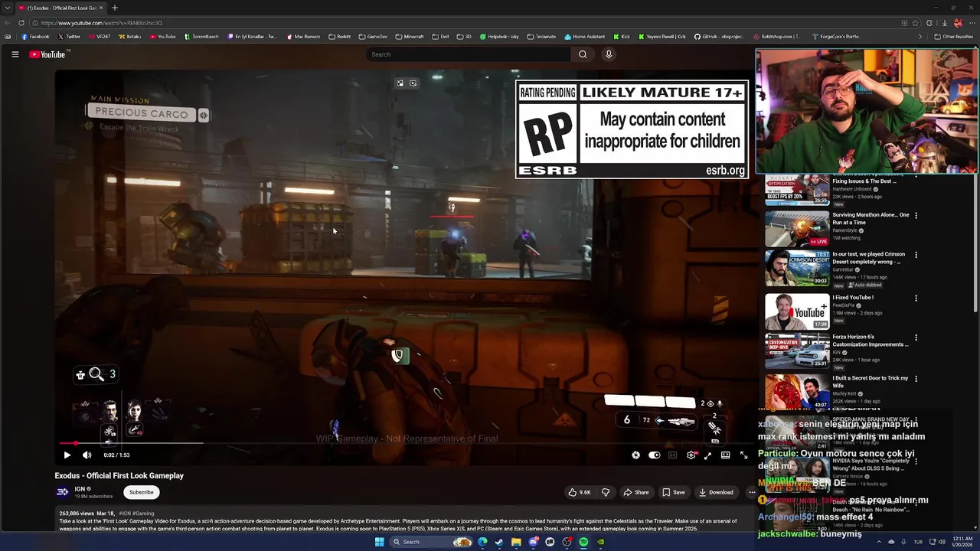Open the Home Assistant bookmark
Viewport: 980px width, 551px height.
click(x=584, y=37)
